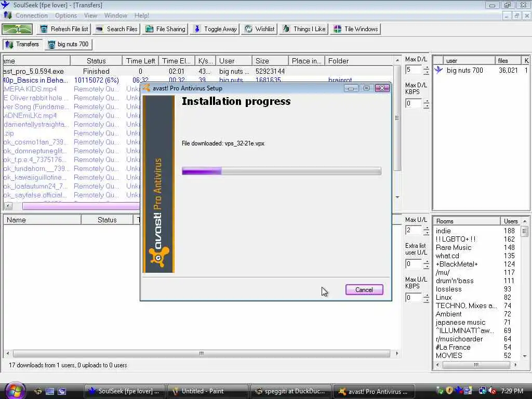Select the MOVIES room

pos(477,355)
